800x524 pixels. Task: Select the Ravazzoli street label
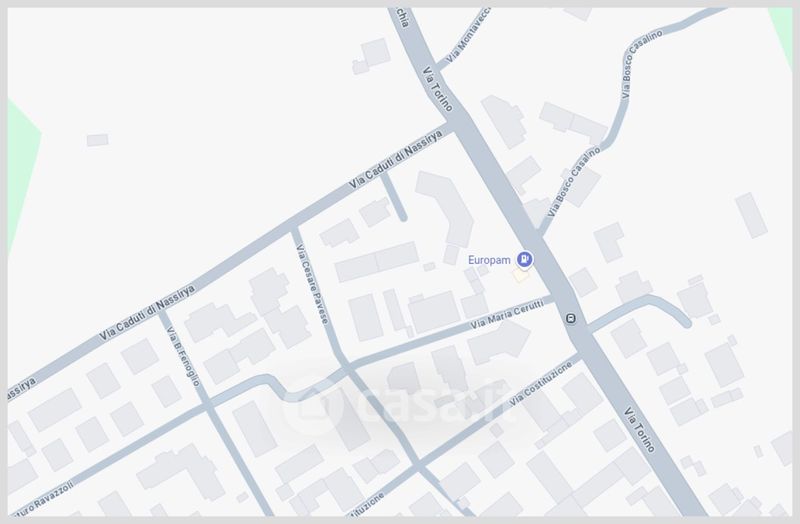[x=43, y=497]
